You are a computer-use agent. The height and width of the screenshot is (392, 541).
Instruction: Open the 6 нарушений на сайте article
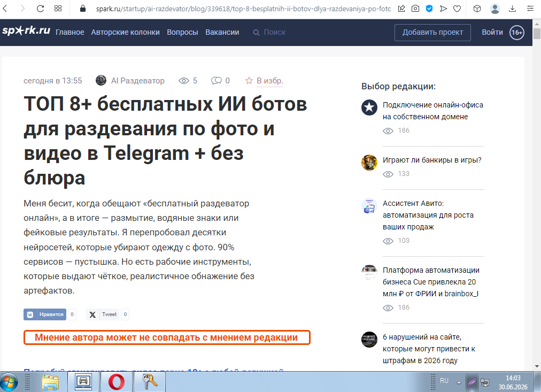(x=429, y=349)
